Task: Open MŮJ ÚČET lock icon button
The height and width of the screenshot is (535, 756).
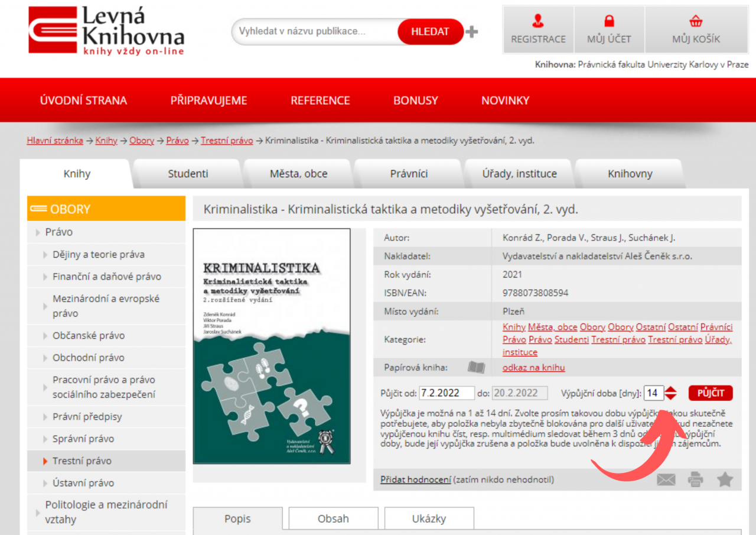Action: pyautogui.click(x=609, y=30)
